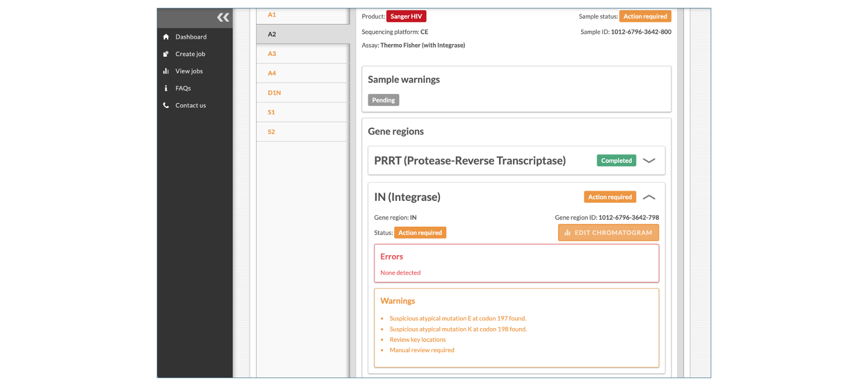Click the Contact us phone icon
The width and height of the screenshot is (868, 386).
pos(166,105)
